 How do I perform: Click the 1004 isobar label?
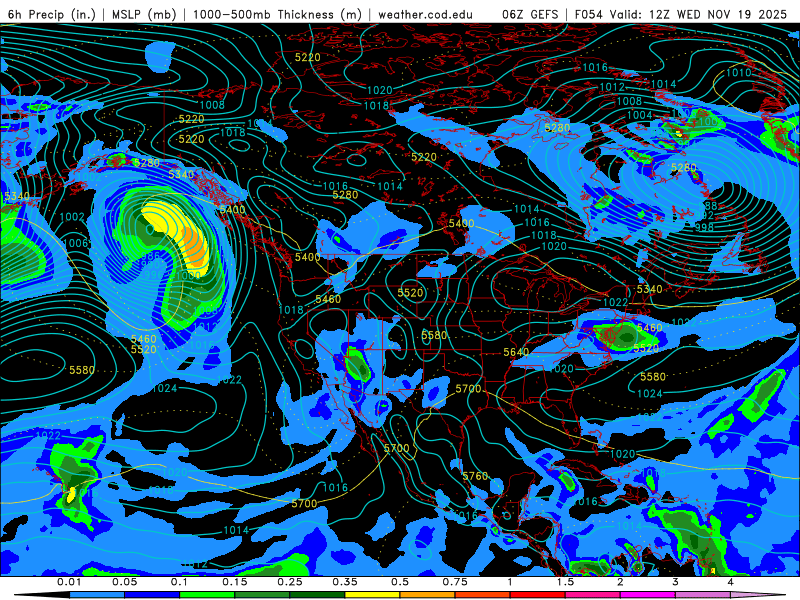[x=639, y=115]
